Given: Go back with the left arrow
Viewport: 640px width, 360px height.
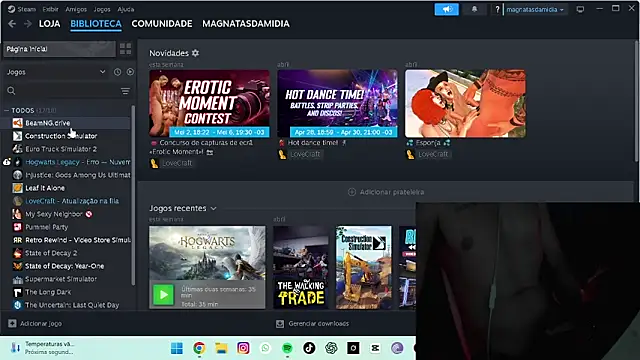Looking at the screenshot, I should [x=12, y=24].
